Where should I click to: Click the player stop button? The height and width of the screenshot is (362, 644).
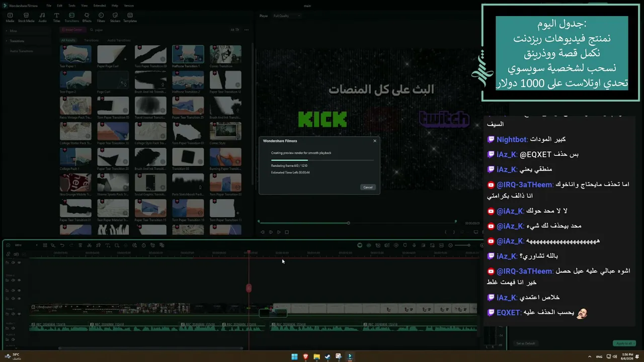(x=287, y=232)
